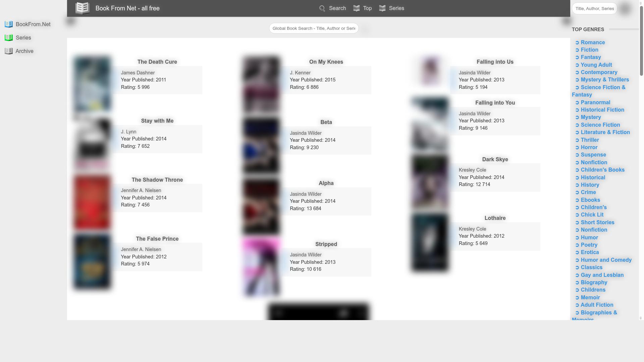Viewport: 644px width, 362px height.
Task: Open the Fantasy genre link
Action: click(x=591, y=57)
